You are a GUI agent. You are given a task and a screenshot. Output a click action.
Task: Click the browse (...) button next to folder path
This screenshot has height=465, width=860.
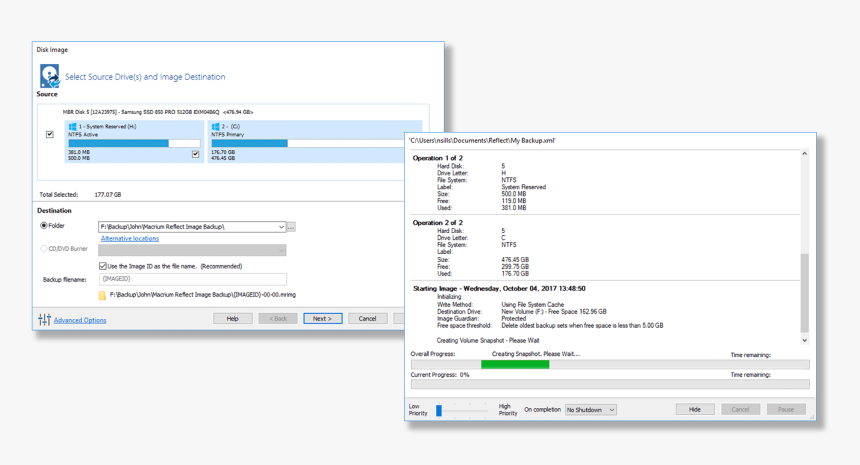point(291,227)
